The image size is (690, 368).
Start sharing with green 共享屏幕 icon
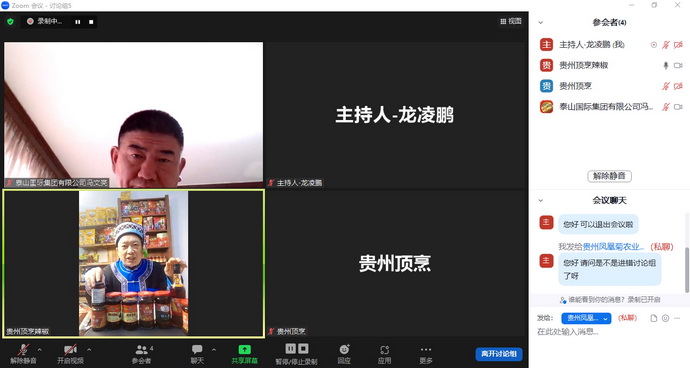244,353
